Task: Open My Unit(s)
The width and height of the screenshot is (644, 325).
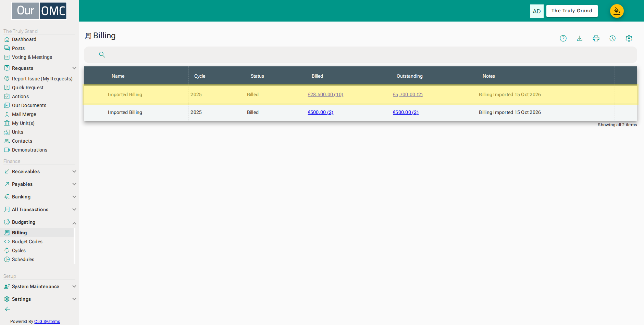Action: tap(23, 123)
